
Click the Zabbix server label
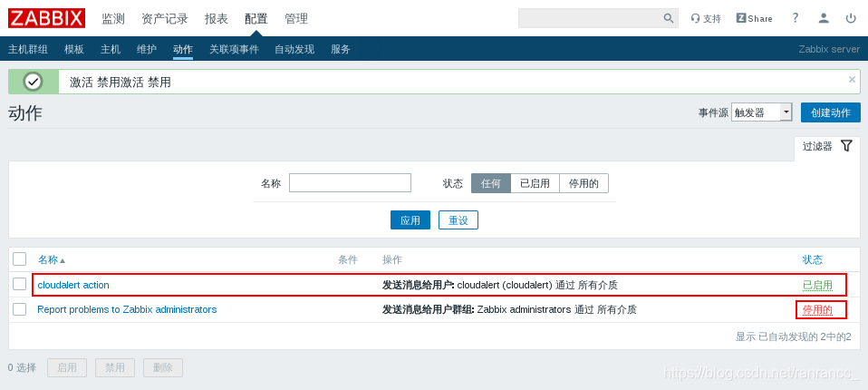click(829, 49)
